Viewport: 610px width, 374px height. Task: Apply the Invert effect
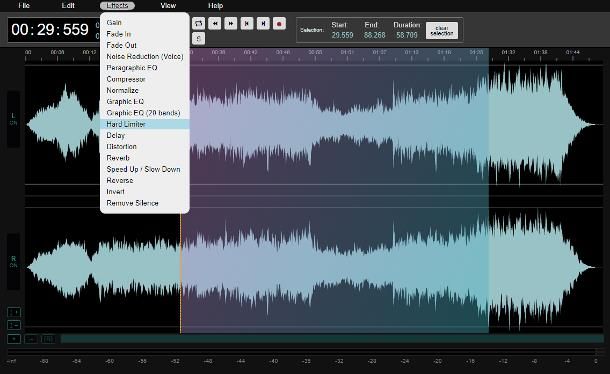pyautogui.click(x=145, y=192)
